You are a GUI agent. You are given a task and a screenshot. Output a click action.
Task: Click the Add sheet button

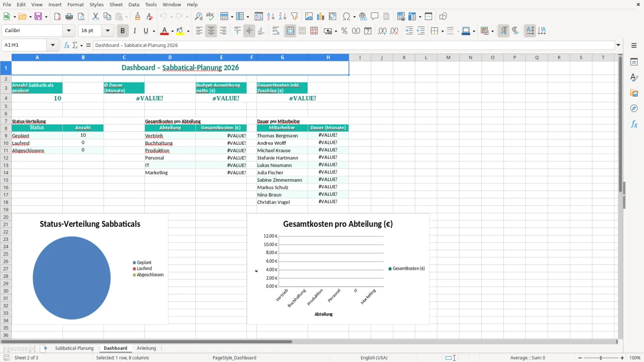pos(45,348)
